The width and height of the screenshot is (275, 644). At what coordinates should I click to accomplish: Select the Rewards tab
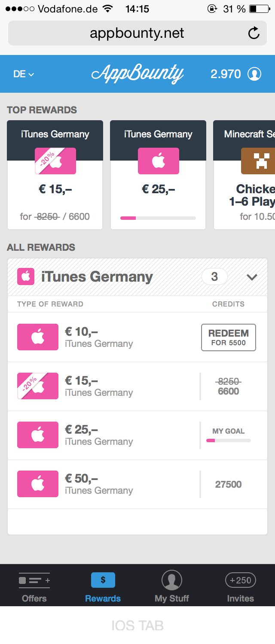click(x=103, y=587)
